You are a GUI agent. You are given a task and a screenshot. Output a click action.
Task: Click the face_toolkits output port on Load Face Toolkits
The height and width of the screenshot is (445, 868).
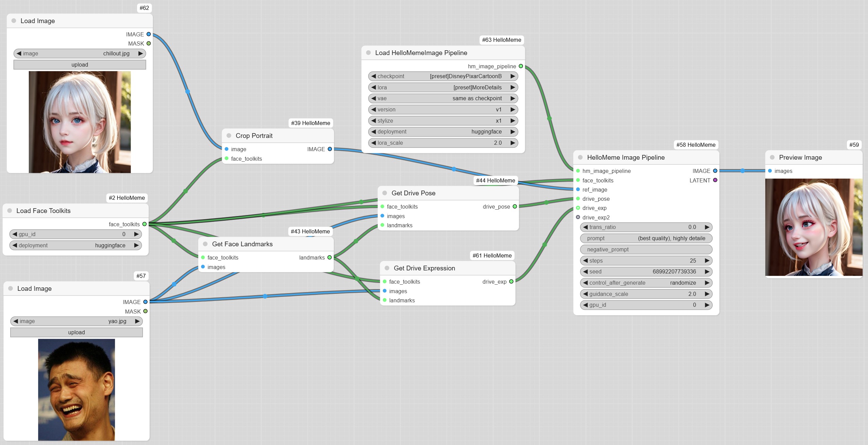(144, 224)
